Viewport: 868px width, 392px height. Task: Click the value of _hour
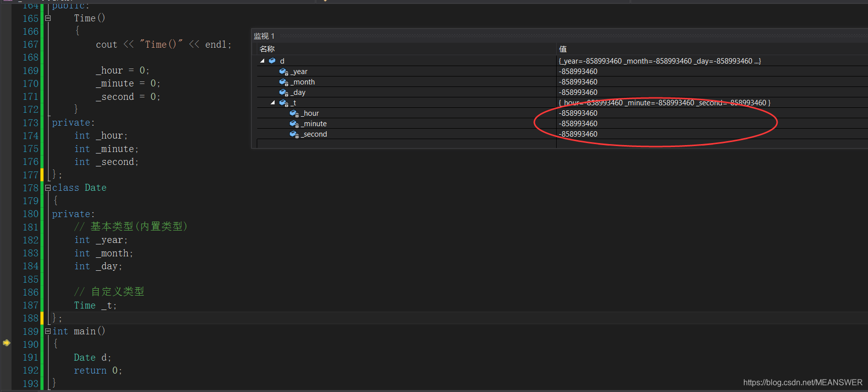[578, 113]
